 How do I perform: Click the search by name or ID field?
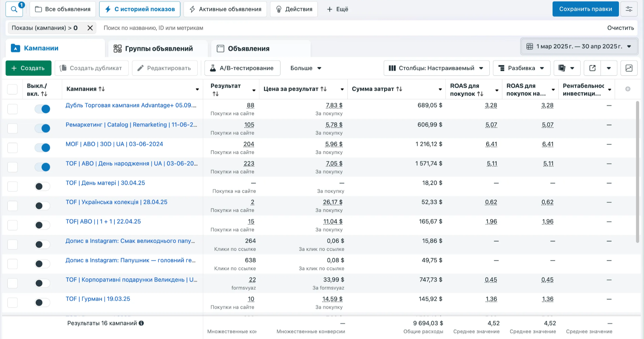351,28
